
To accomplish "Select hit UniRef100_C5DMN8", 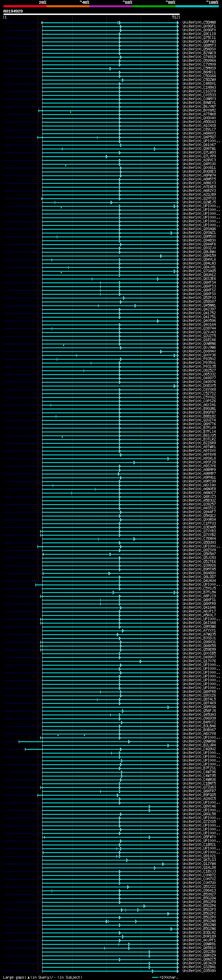I will pyautogui.click(x=199, y=23).
